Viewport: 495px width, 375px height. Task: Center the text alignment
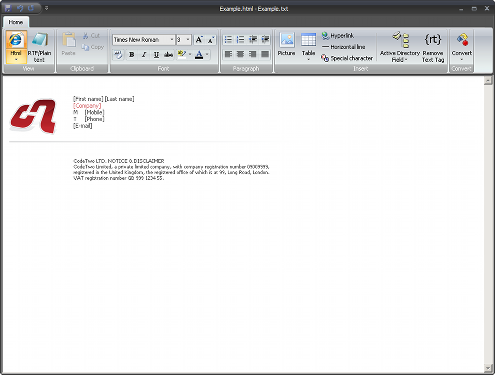(240, 54)
